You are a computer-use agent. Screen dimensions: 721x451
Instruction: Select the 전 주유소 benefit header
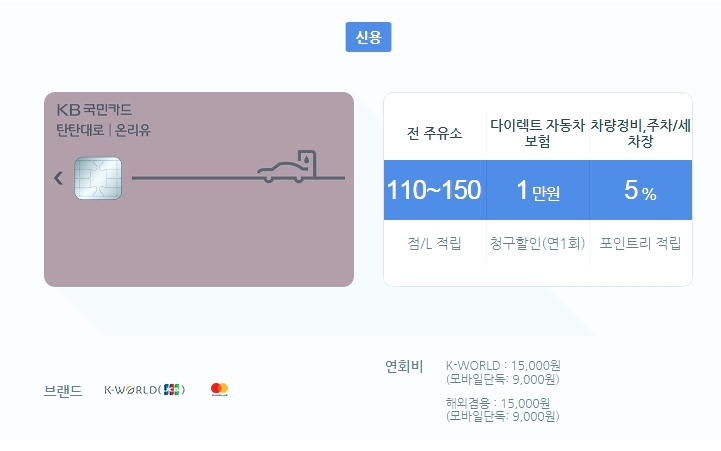point(435,133)
